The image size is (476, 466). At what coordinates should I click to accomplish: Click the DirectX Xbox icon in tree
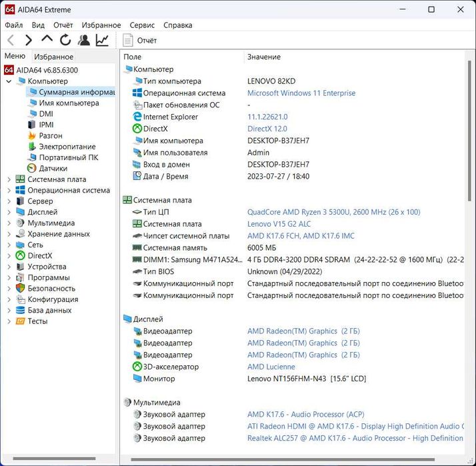pos(21,255)
